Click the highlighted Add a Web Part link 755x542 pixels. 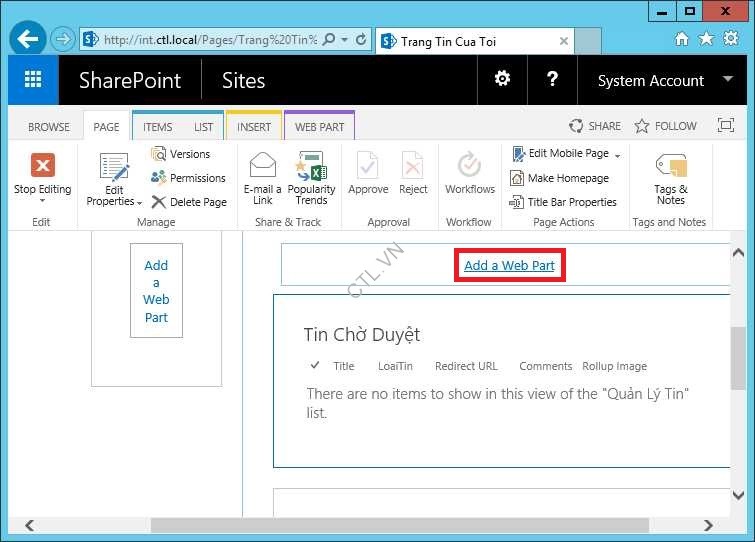(509, 266)
